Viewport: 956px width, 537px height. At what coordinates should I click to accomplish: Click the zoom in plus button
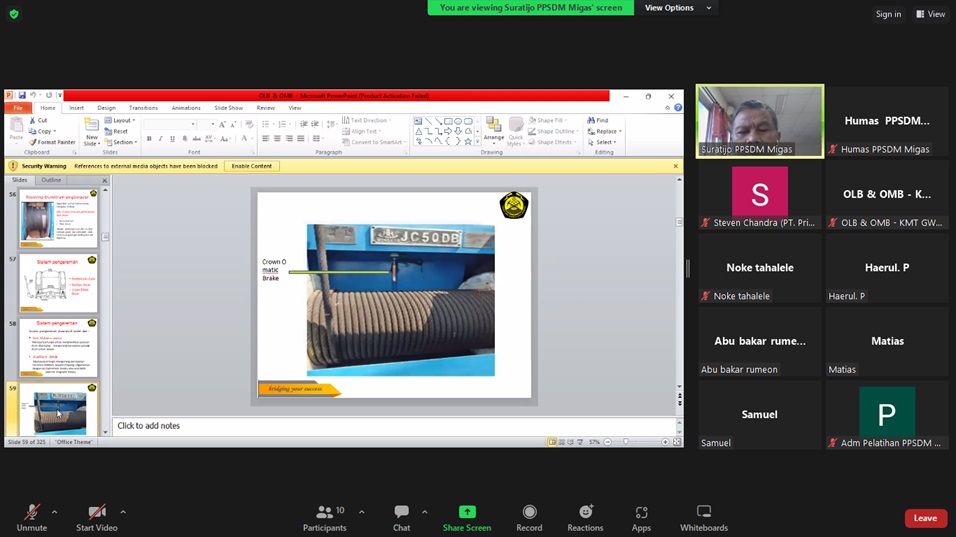665,442
